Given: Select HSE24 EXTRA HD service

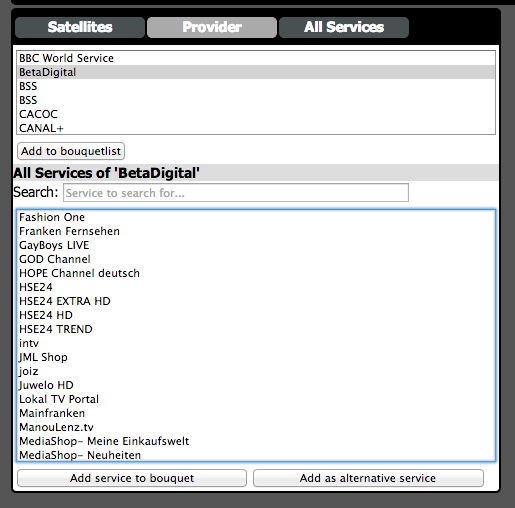Looking at the screenshot, I should pyautogui.click(x=256, y=301).
